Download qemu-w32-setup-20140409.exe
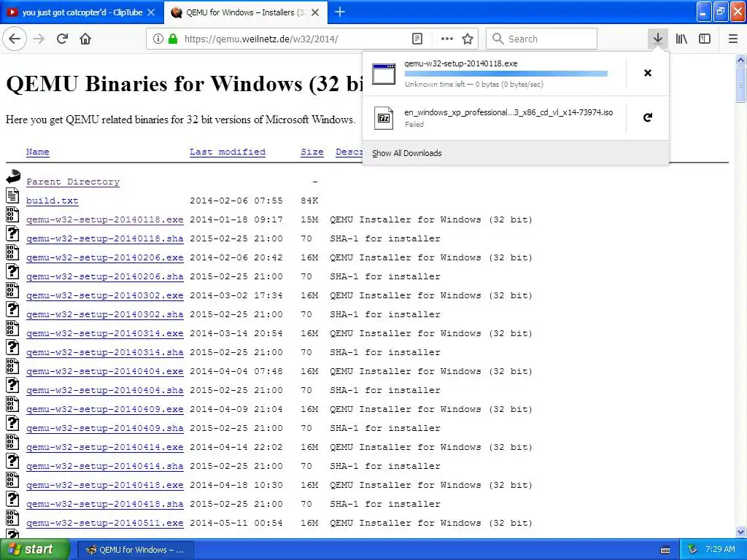This screenshot has height=560, width=747. tap(105, 410)
